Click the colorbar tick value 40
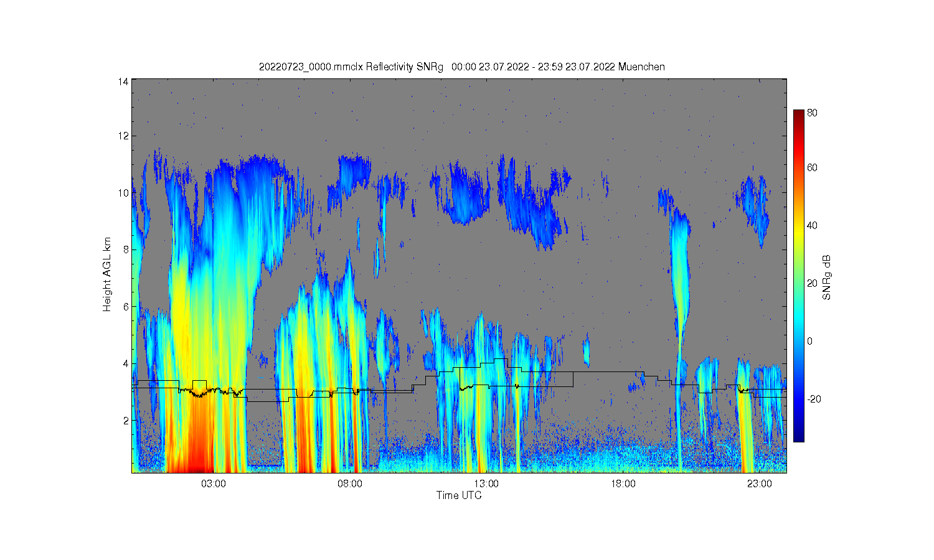Screen dimensions: 934x560 [x=812, y=226]
